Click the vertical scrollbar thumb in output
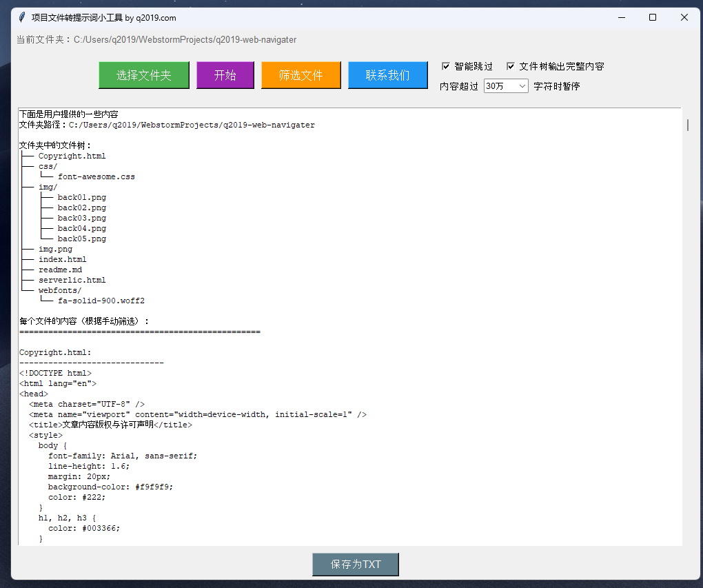The width and height of the screenshot is (703, 588). pos(687,125)
